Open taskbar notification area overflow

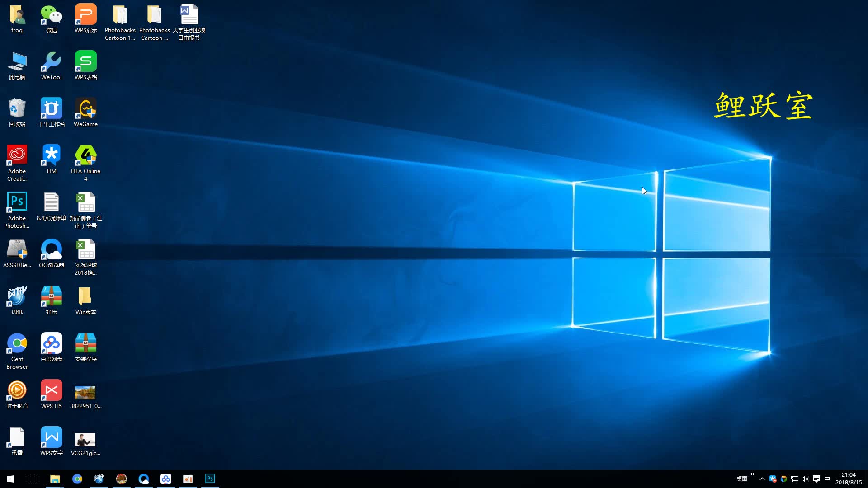click(x=763, y=479)
